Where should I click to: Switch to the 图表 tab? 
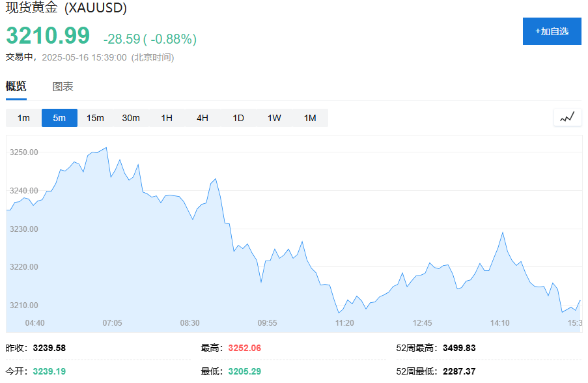[x=63, y=87]
